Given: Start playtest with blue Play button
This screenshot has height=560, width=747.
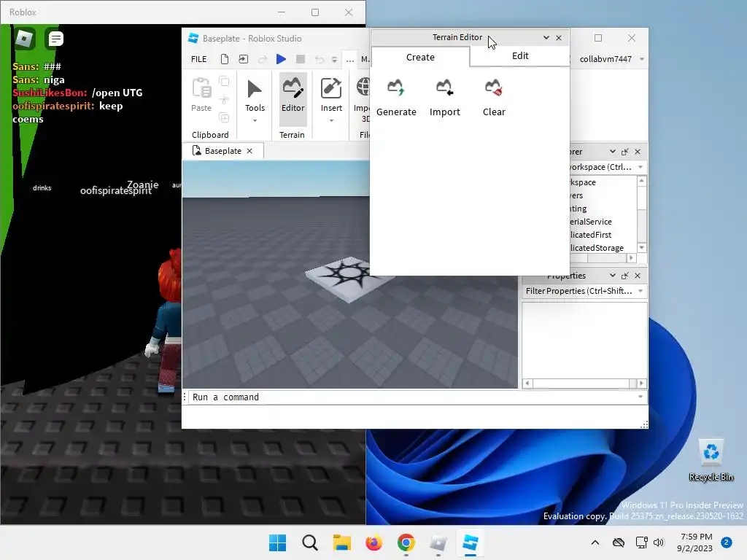Looking at the screenshot, I should click(x=281, y=59).
